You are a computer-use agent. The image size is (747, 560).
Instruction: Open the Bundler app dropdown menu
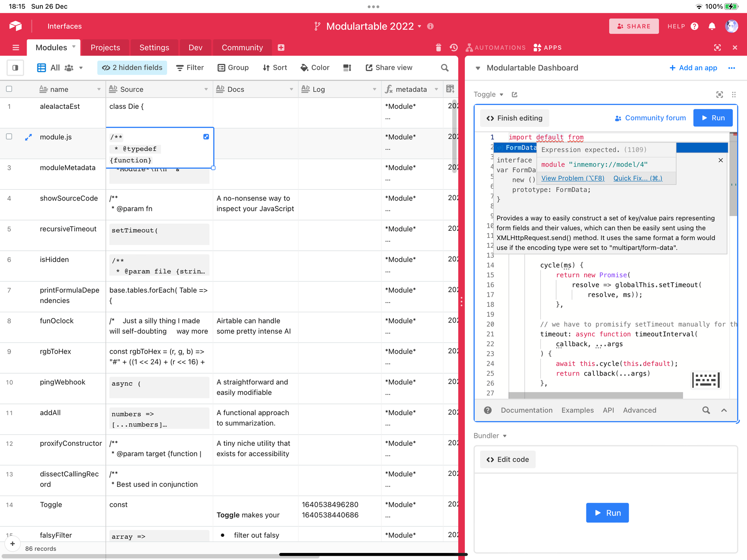click(x=505, y=436)
